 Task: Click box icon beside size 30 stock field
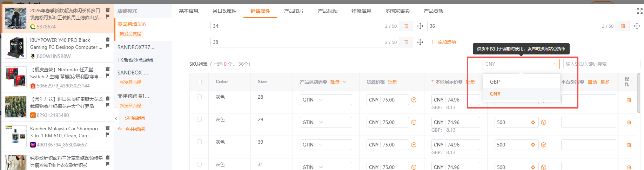(x=544, y=145)
